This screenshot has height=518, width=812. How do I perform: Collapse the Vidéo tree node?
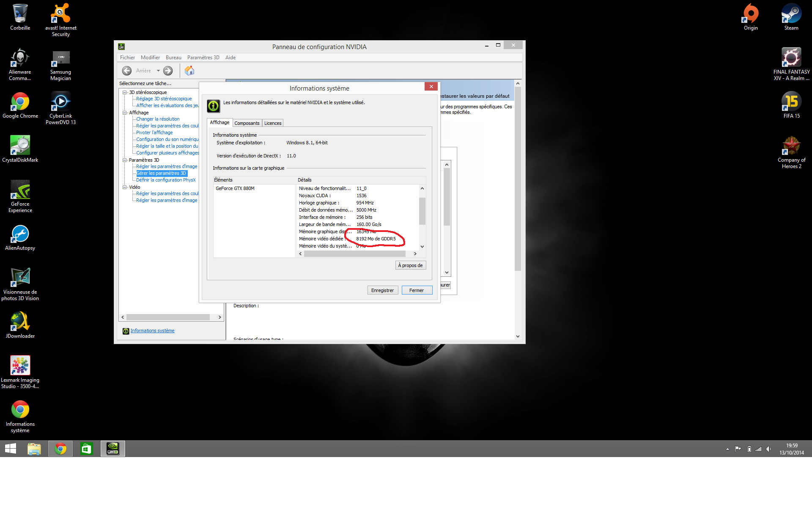click(125, 187)
